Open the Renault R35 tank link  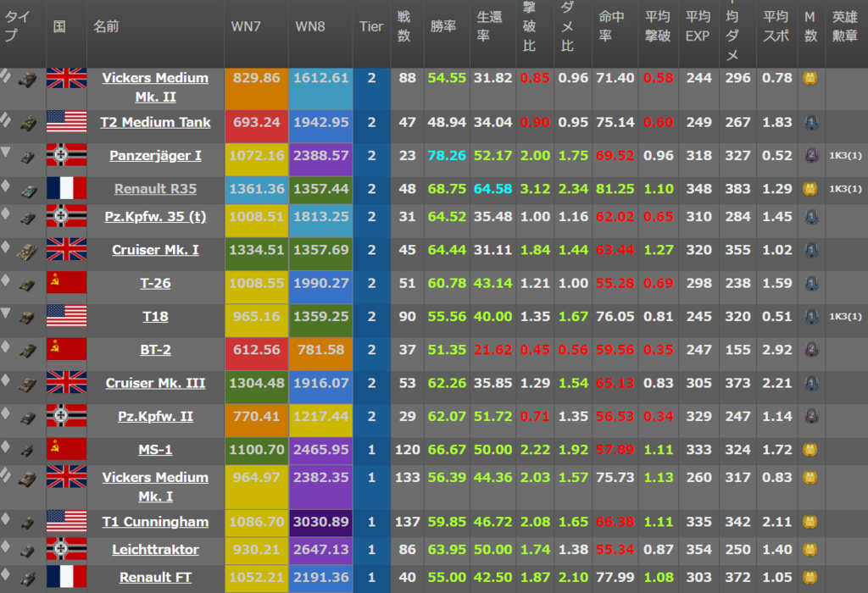pos(155,189)
